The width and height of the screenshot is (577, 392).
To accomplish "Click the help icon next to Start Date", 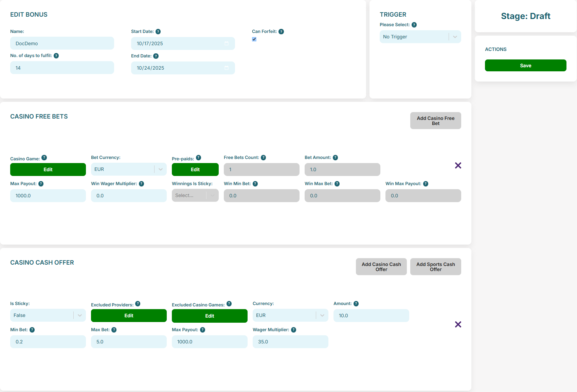I will point(158,32).
